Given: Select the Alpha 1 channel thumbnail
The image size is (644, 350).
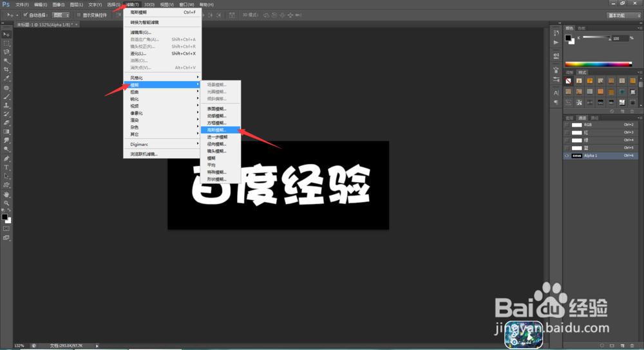Looking at the screenshot, I should pyautogui.click(x=577, y=156).
